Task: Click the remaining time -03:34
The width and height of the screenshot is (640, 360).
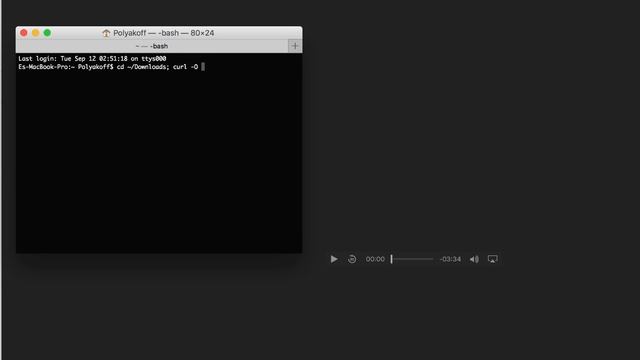Action: click(450, 259)
